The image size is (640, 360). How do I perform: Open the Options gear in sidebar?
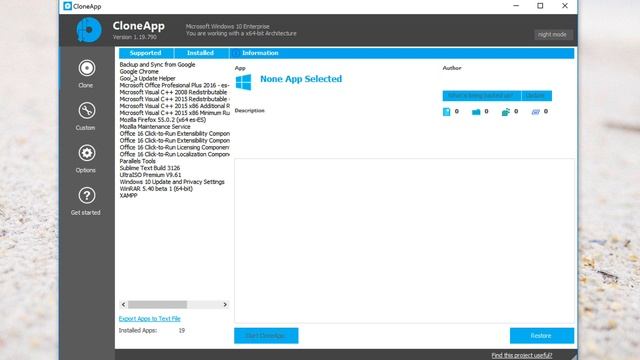point(86,158)
